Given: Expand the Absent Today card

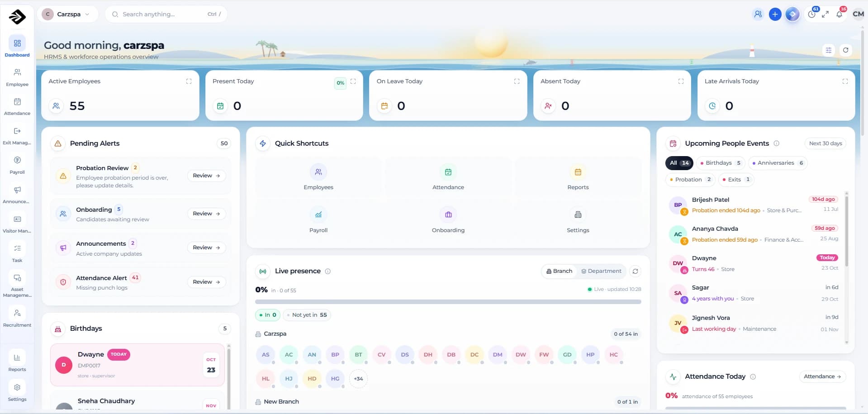Looking at the screenshot, I should click(681, 81).
